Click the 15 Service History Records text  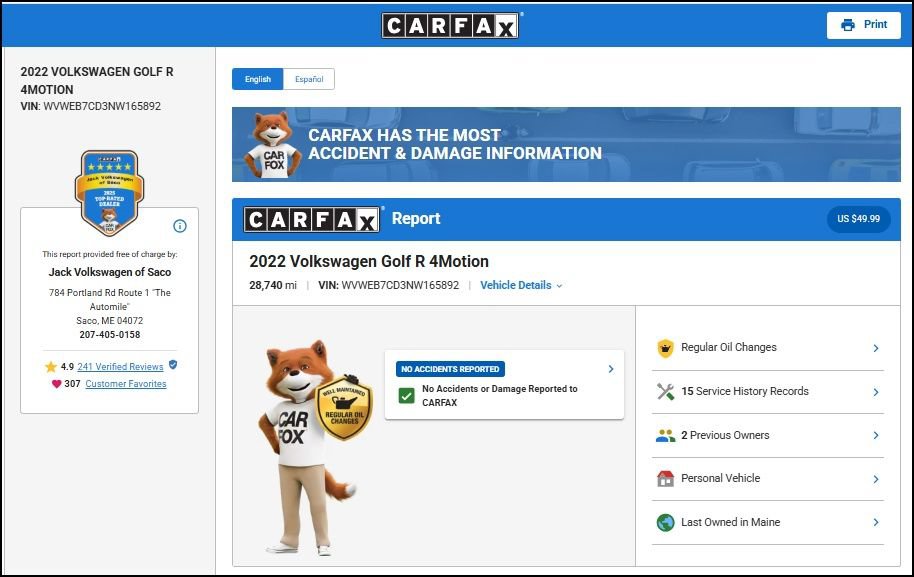pos(745,392)
